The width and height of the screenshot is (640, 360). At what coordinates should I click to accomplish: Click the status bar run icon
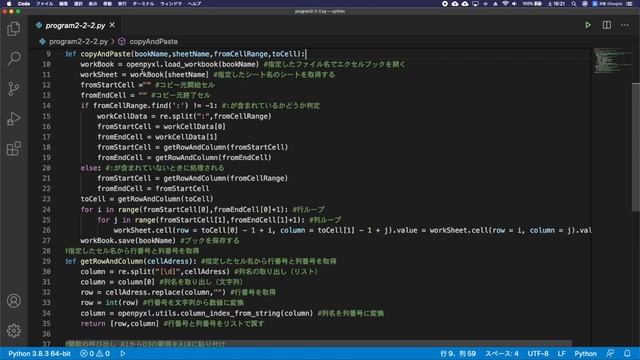[x=123, y=353]
